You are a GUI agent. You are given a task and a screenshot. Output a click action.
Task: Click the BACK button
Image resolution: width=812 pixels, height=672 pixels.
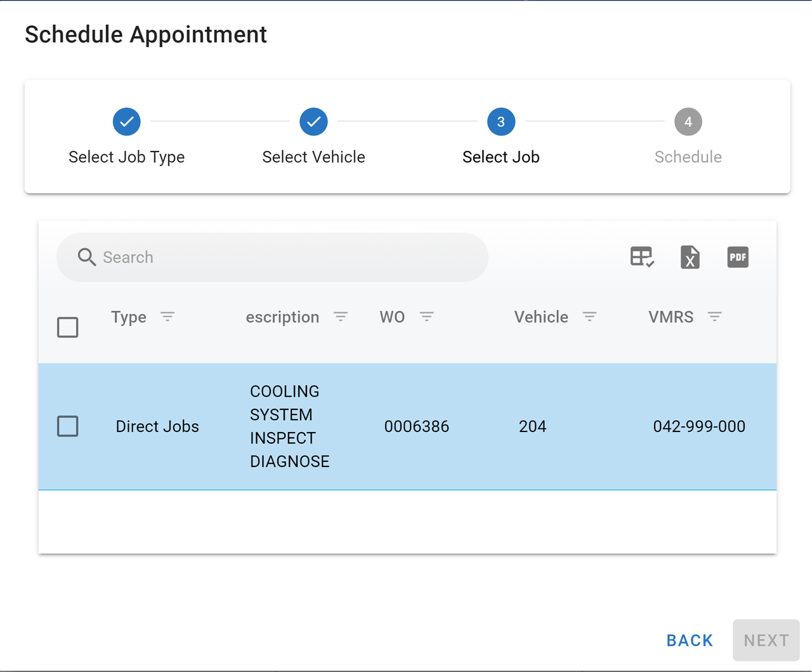coord(690,640)
